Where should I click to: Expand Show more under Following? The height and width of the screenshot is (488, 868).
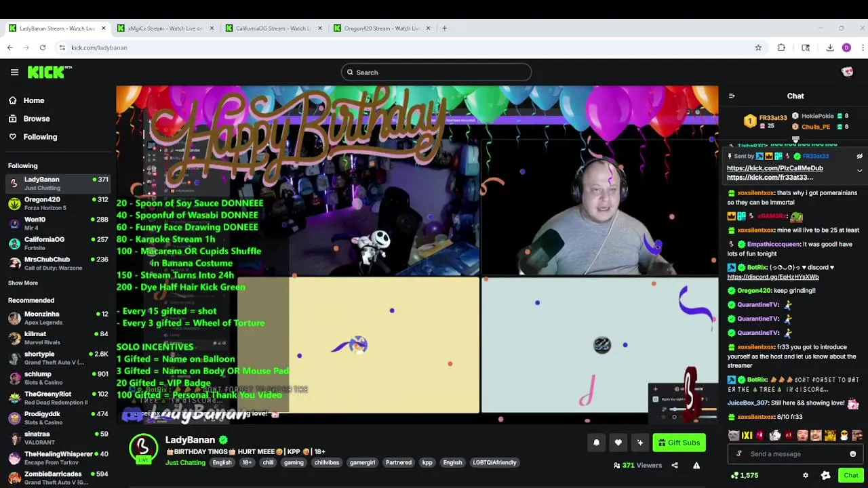click(x=23, y=283)
